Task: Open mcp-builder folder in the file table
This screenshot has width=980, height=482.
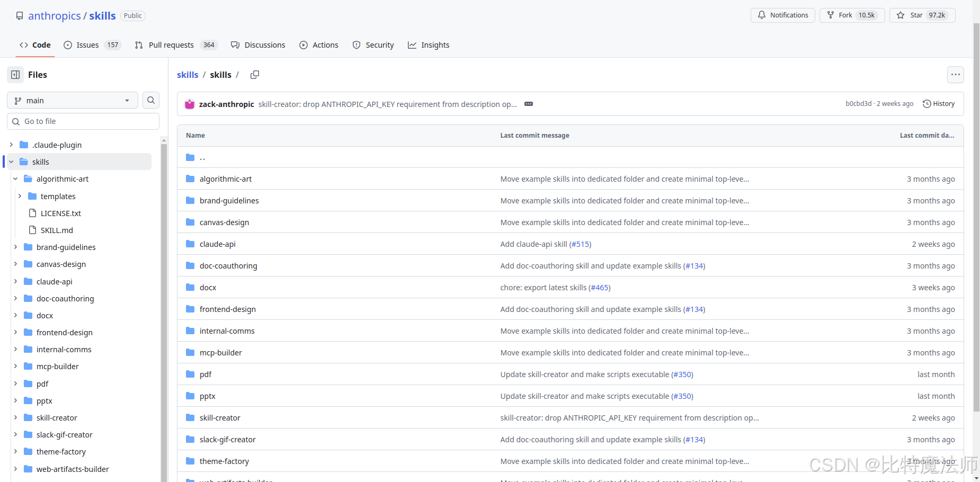Action: [x=220, y=353]
